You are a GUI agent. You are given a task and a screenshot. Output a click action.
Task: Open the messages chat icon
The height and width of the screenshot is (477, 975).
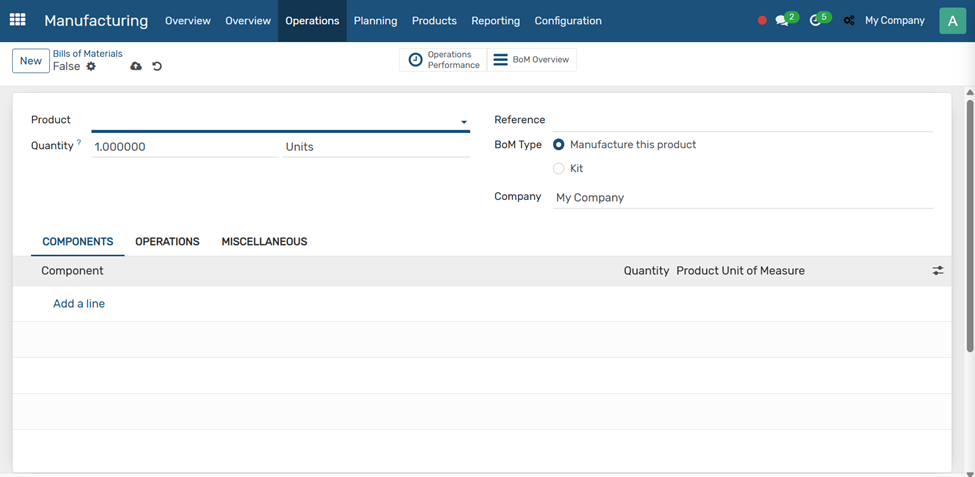click(782, 21)
